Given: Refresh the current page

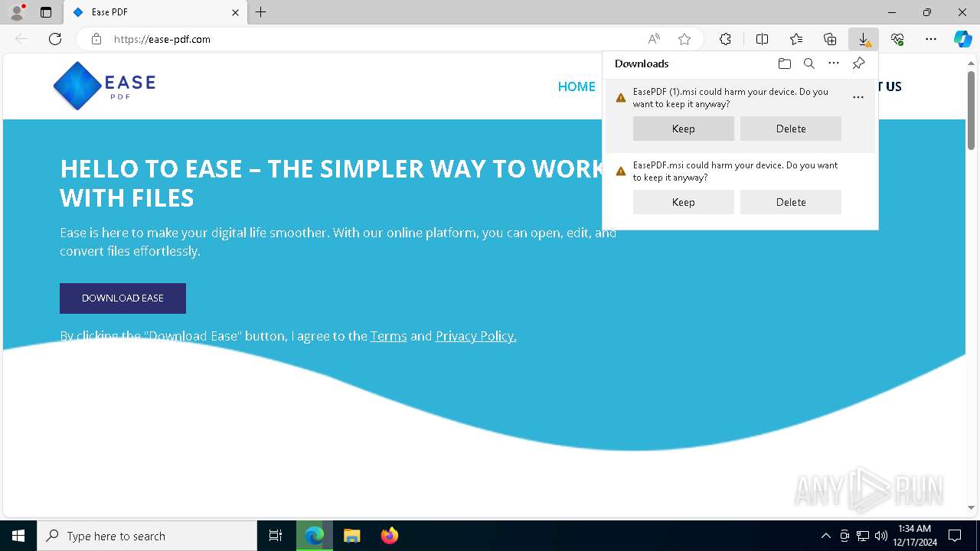Looking at the screenshot, I should point(55,39).
